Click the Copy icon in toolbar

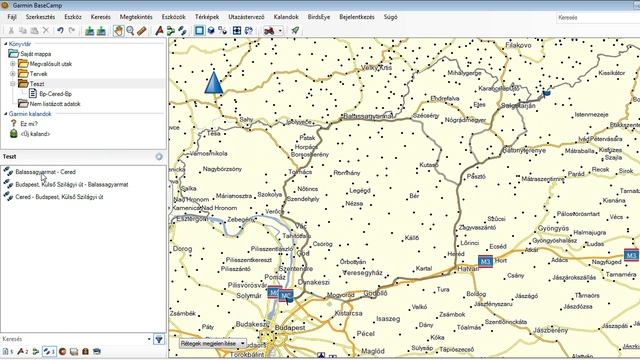[x=23, y=31]
